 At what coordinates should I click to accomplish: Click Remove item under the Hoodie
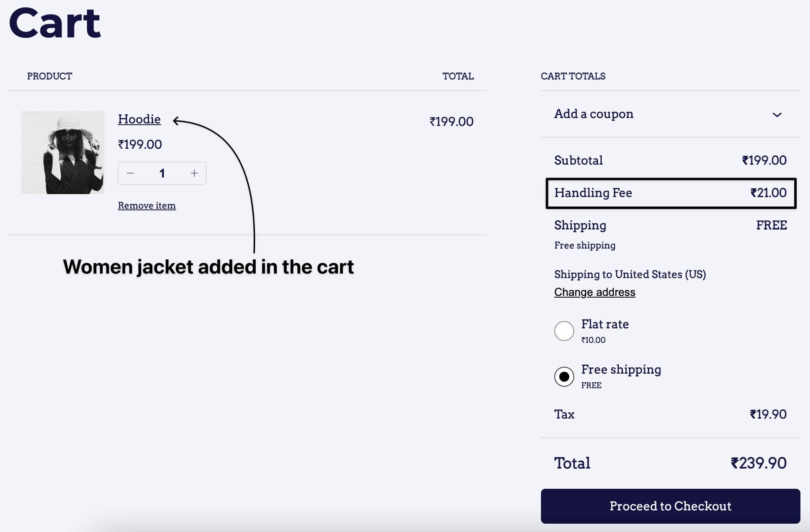tap(147, 205)
